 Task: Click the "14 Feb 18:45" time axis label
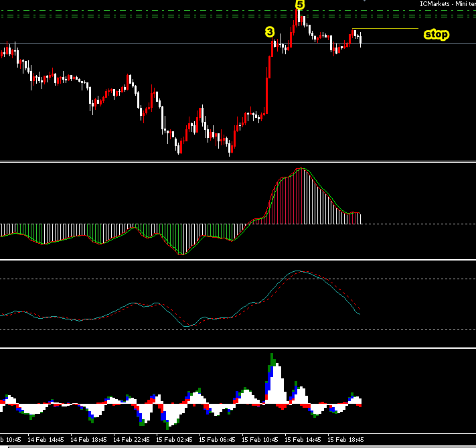point(88,440)
